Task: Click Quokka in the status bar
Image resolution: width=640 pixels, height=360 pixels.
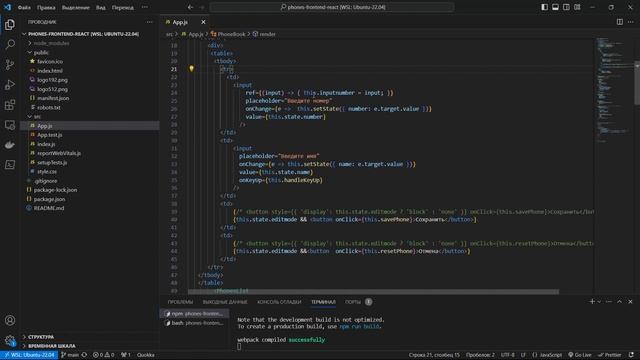Action: coord(146,355)
